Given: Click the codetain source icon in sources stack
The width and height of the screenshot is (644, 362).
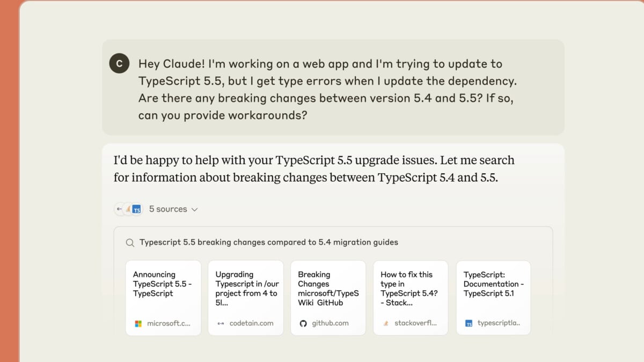Looking at the screenshot, I should 119,210.
